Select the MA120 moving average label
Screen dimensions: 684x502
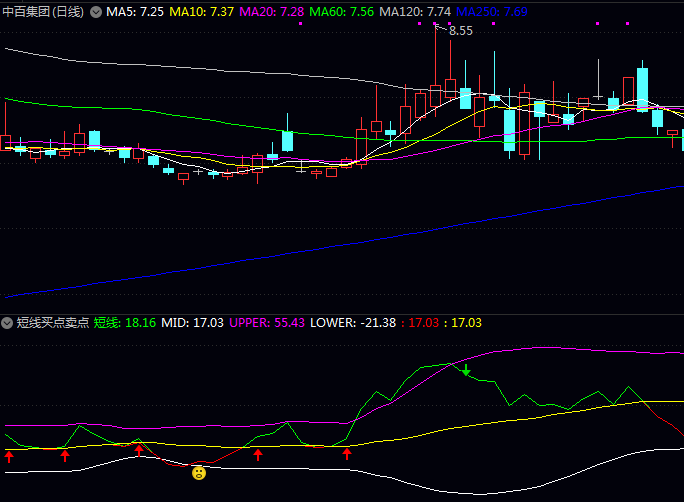[415, 12]
